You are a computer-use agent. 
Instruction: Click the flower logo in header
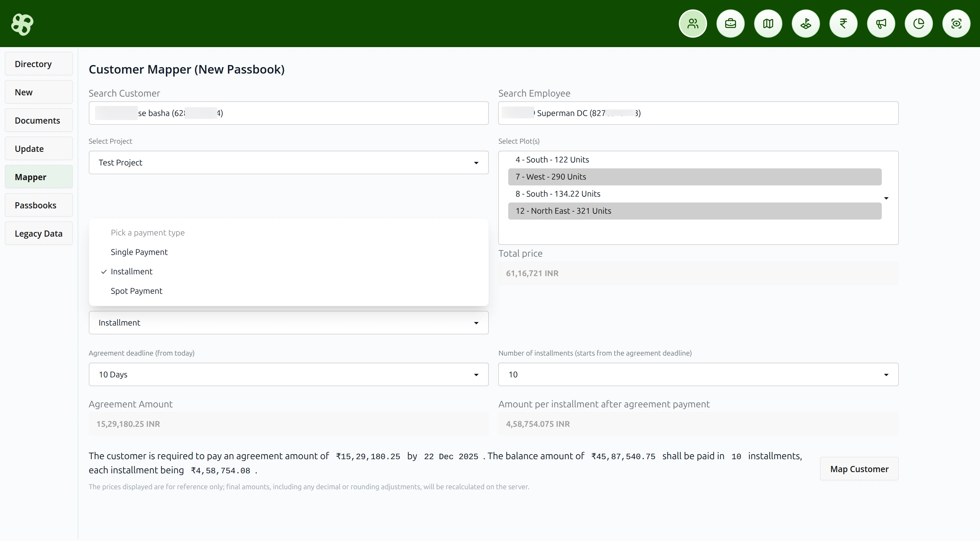pyautogui.click(x=22, y=24)
